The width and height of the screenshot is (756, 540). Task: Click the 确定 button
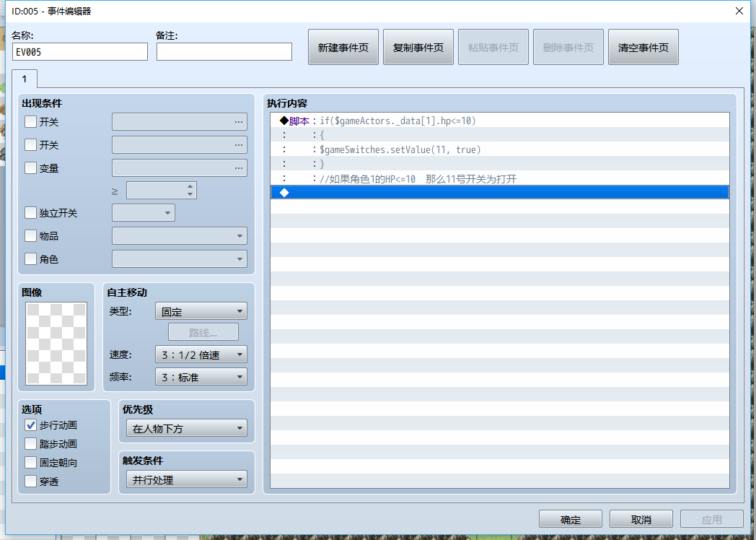571,519
